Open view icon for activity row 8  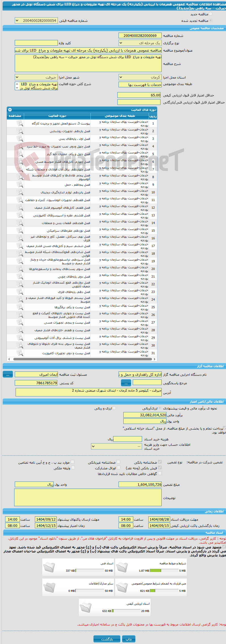pos(20,177)
